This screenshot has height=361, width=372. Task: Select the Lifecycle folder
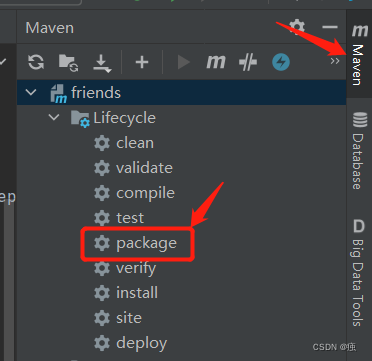[124, 118]
